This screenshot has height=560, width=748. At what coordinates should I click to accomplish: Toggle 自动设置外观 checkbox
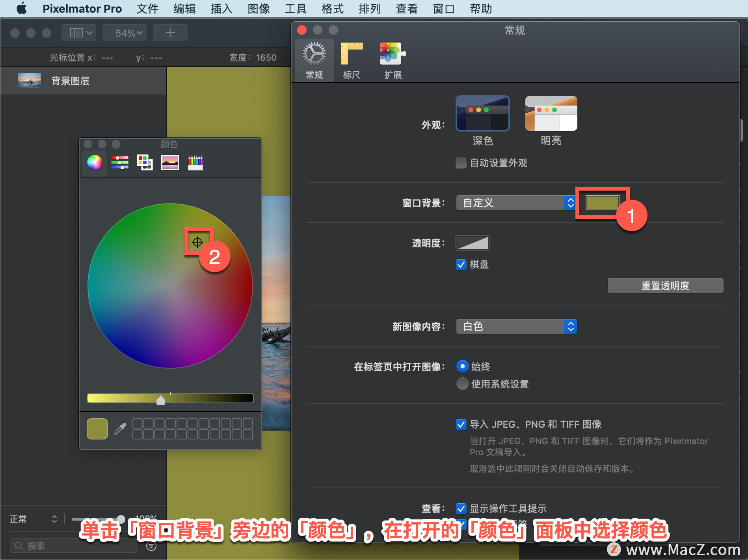click(461, 163)
